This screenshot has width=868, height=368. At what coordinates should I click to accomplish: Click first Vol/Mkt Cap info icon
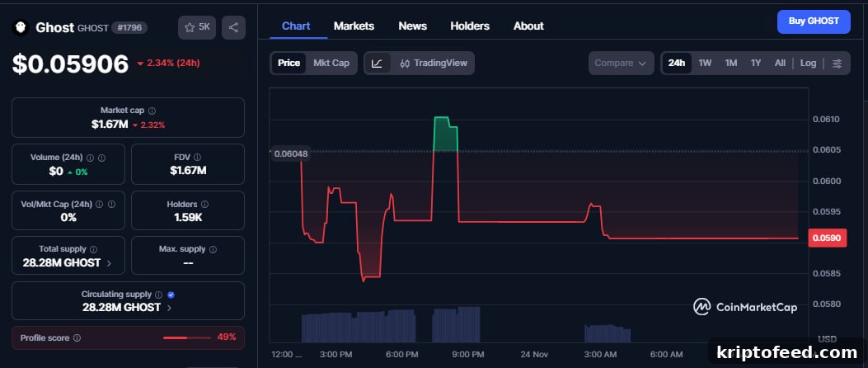tap(100, 205)
